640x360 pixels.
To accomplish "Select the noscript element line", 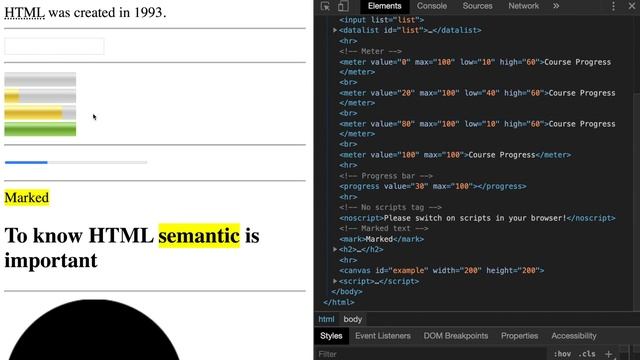I will (477, 218).
